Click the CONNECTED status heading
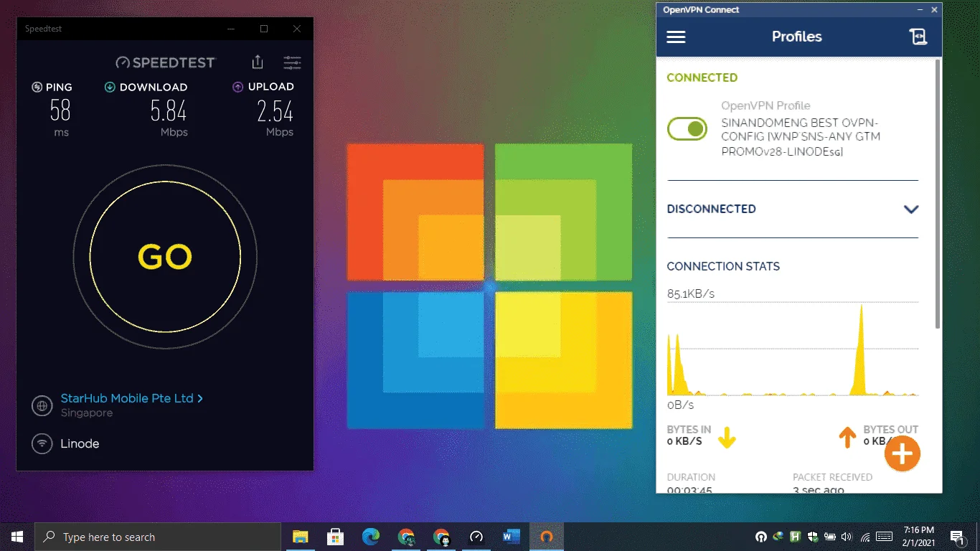 tap(702, 77)
